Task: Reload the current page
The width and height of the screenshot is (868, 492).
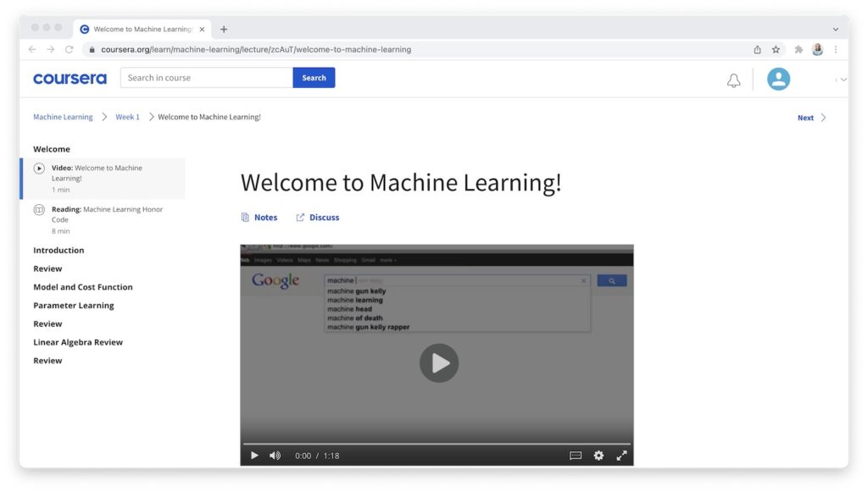Action: pos(70,49)
